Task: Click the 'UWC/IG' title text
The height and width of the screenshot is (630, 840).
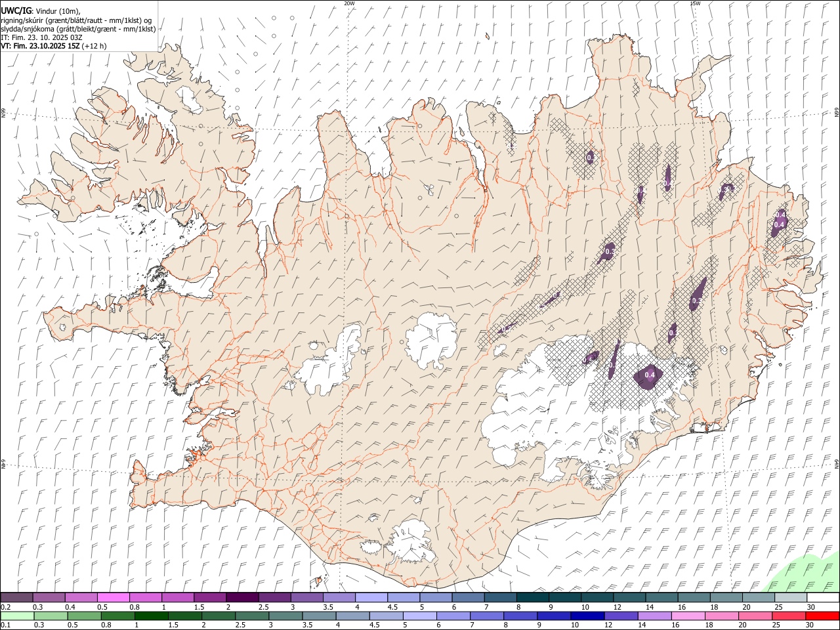Action: [15, 11]
